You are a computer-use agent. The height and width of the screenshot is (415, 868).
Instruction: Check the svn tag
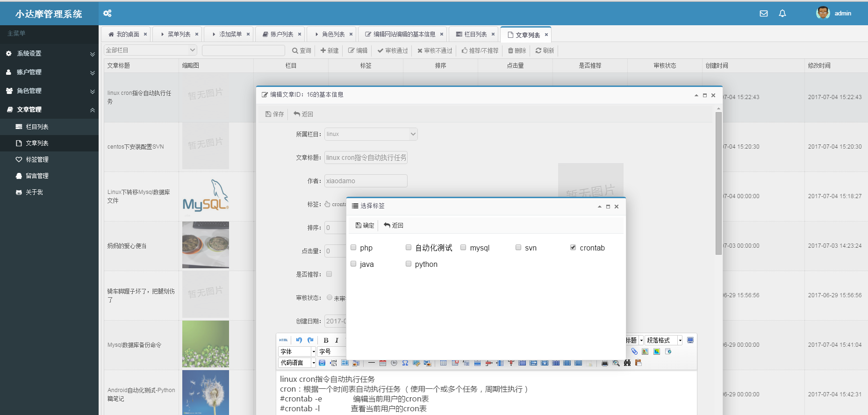tap(518, 247)
